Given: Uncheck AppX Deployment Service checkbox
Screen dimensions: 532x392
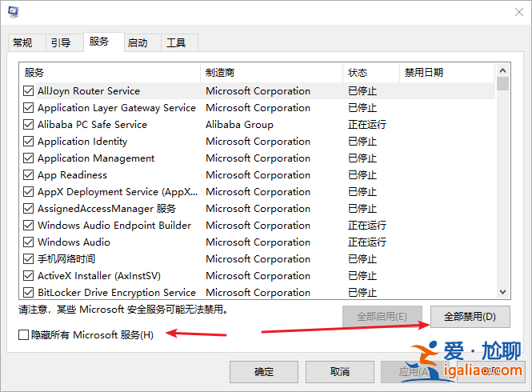Looking at the screenshot, I should click(x=28, y=192).
